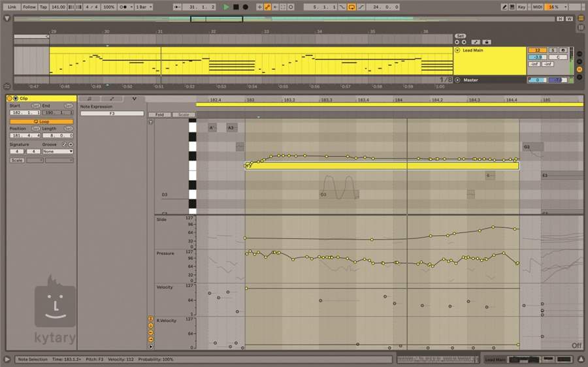Viewport: 588px width, 367px height.
Task: Click the Stop transport button
Action: [236, 7]
